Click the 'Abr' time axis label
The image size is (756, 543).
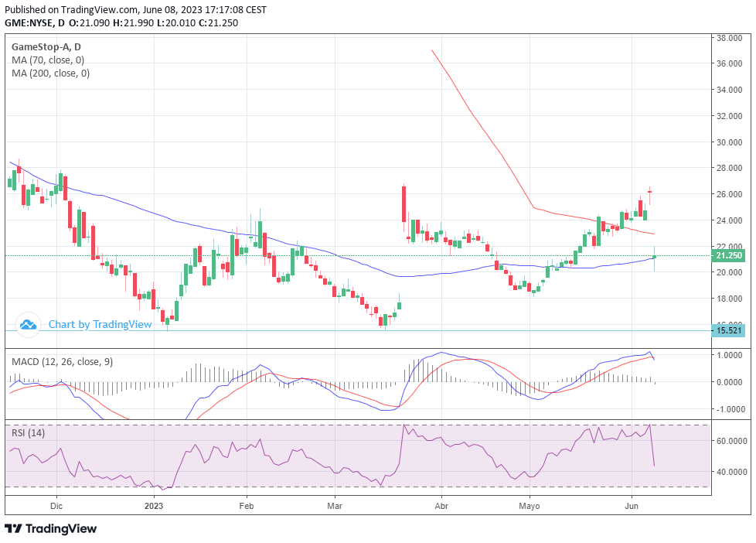coord(441,506)
